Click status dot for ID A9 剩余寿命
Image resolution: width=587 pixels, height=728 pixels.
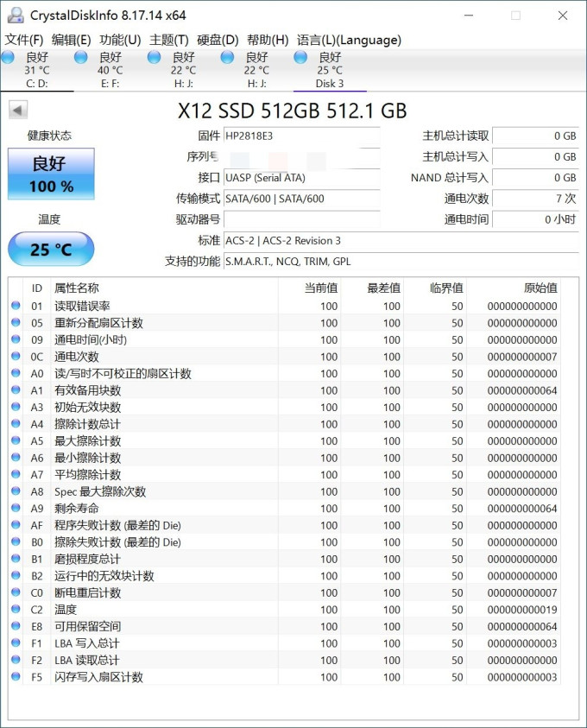[16, 508]
